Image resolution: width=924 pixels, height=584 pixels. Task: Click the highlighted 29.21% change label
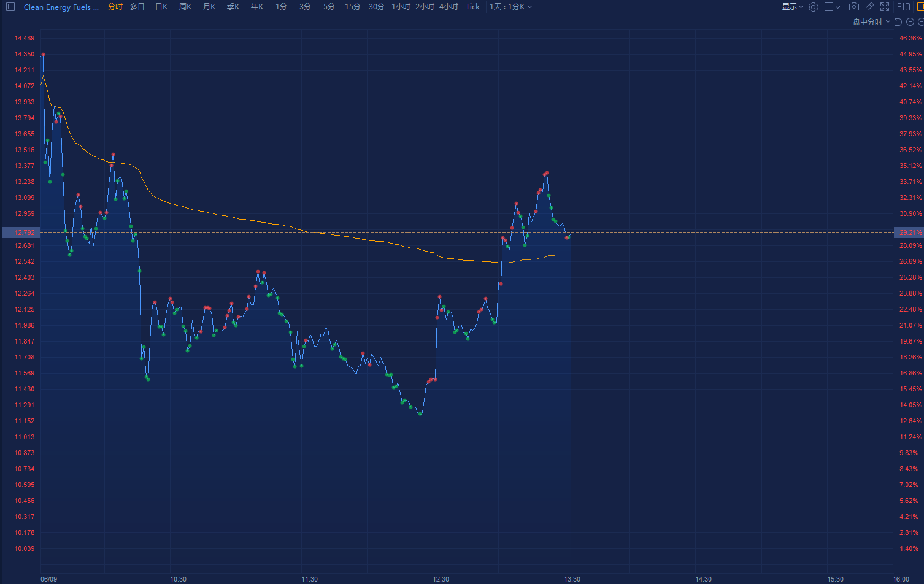click(x=909, y=232)
